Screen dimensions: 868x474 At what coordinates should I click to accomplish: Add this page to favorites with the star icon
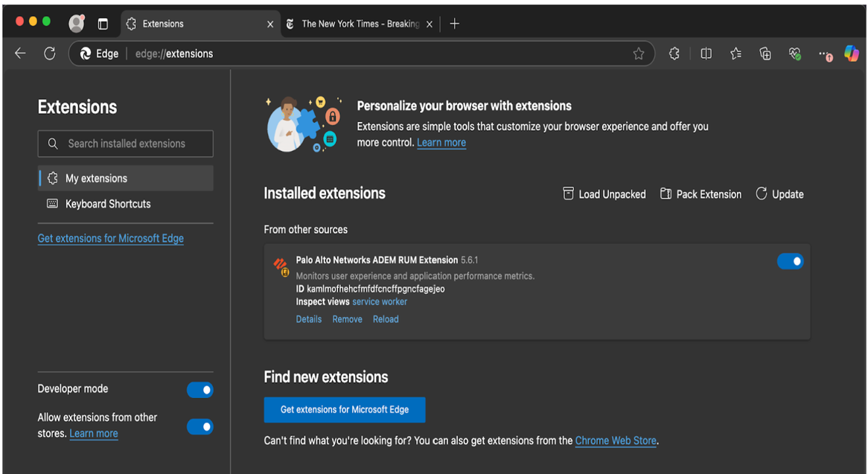pos(638,54)
